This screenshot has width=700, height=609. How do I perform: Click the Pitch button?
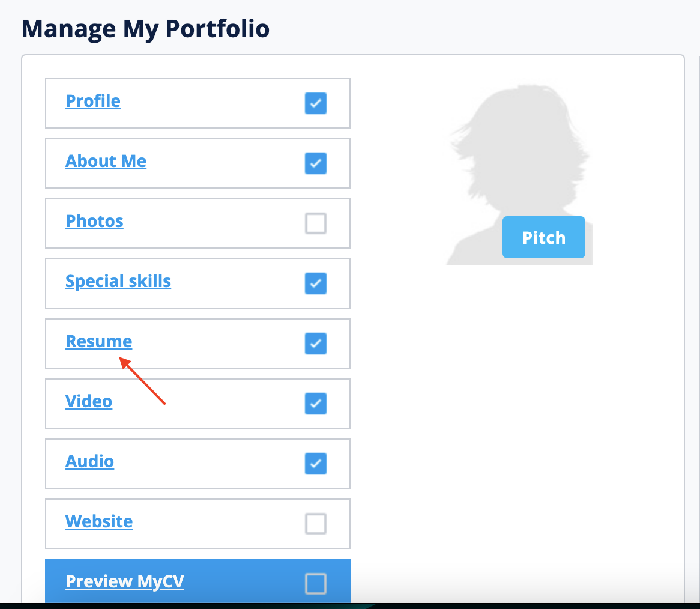544,237
